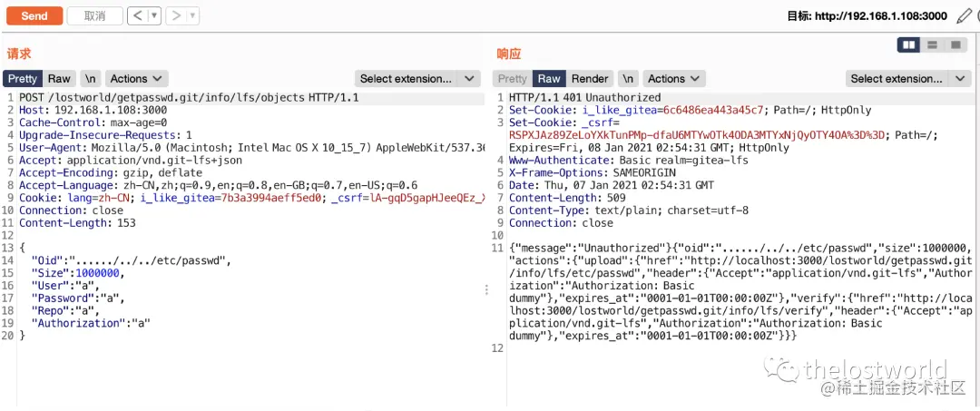Click the Www-Authenticate response header
The height and width of the screenshot is (411, 980).
coord(628,161)
